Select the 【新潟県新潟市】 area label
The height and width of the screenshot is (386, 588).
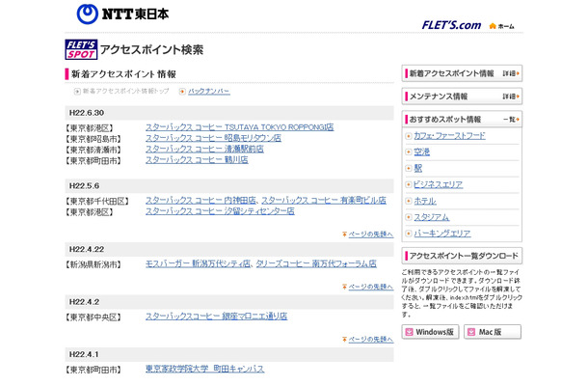pyautogui.click(x=94, y=265)
